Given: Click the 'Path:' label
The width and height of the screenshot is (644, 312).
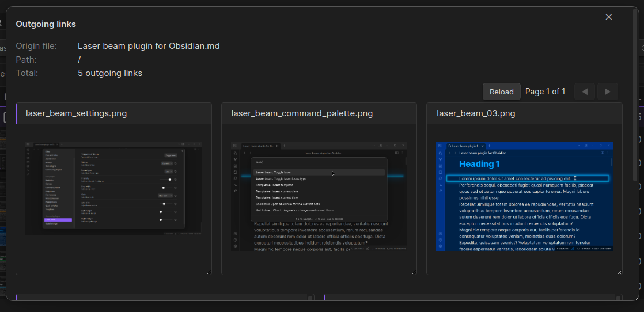Looking at the screenshot, I should (x=26, y=59).
